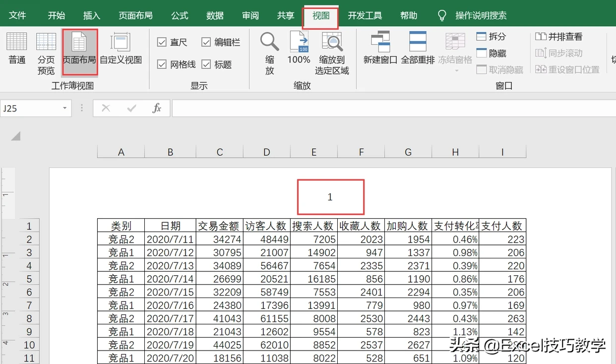Open the Data (数据) tab

point(215,15)
